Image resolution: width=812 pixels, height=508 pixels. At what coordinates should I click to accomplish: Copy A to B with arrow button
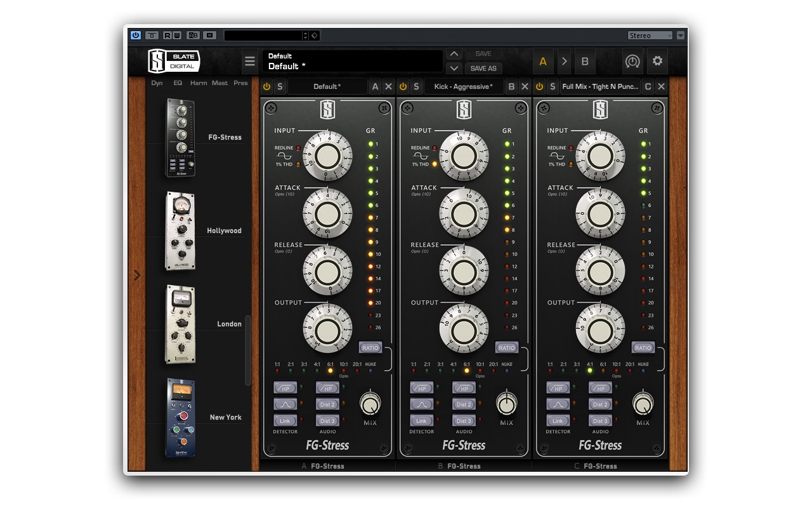[564, 62]
